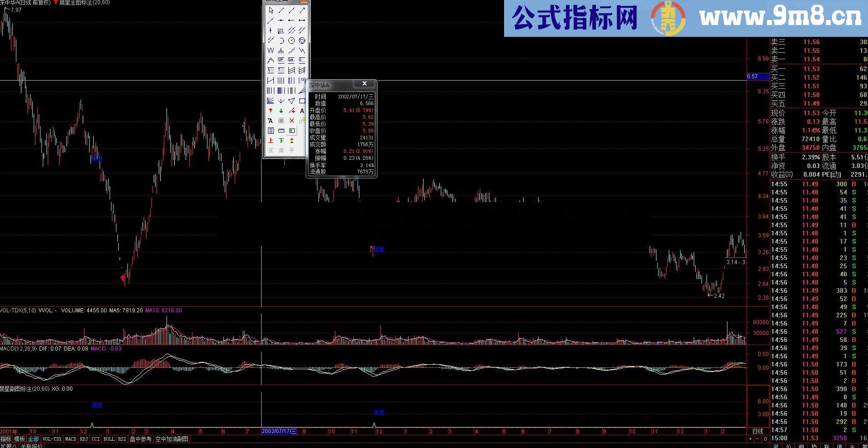Select the arrow pointer tool in the drawing toolbar
868x448 pixels.
coord(271,10)
